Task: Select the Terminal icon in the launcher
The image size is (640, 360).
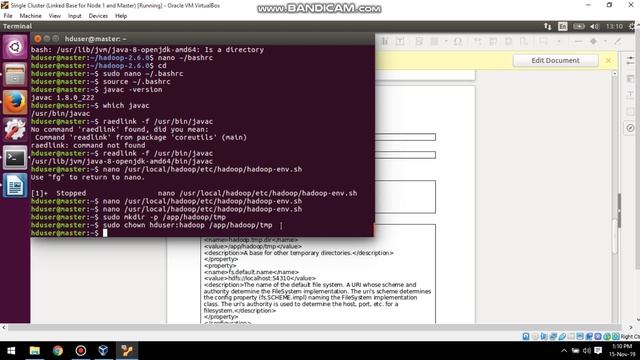Action: (15, 158)
